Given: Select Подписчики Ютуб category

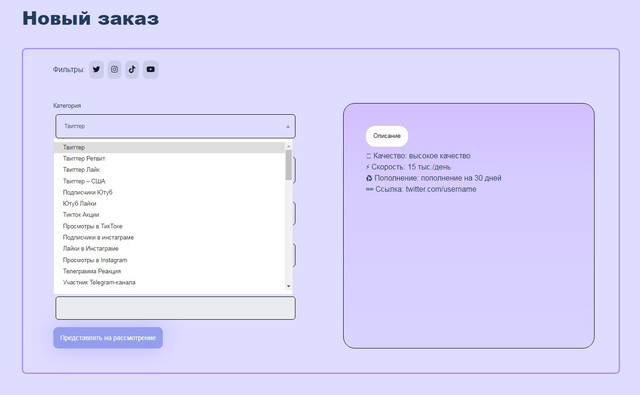Looking at the screenshot, I should [x=169, y=192].
